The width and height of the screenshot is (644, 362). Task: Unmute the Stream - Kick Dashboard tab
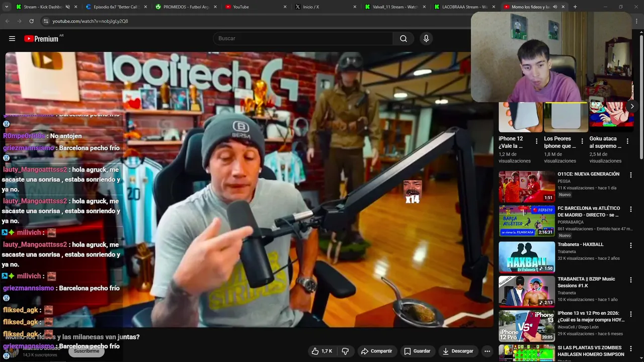[67, 7]
